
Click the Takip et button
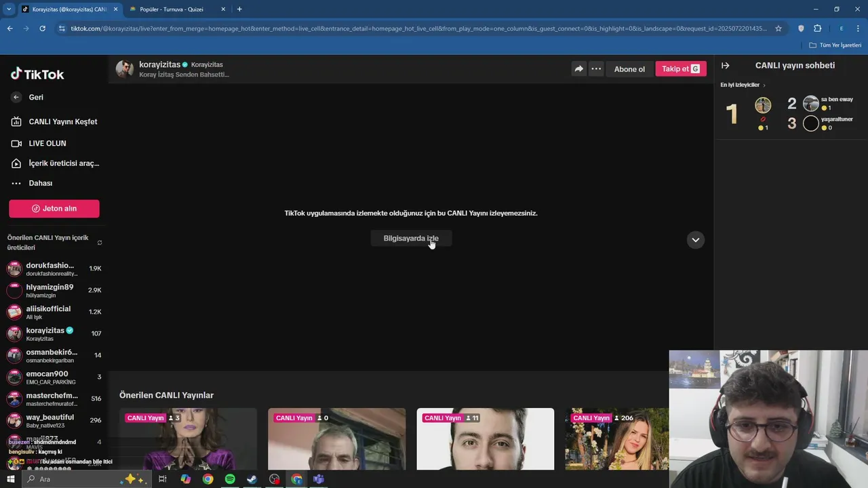tap(681, 69)
